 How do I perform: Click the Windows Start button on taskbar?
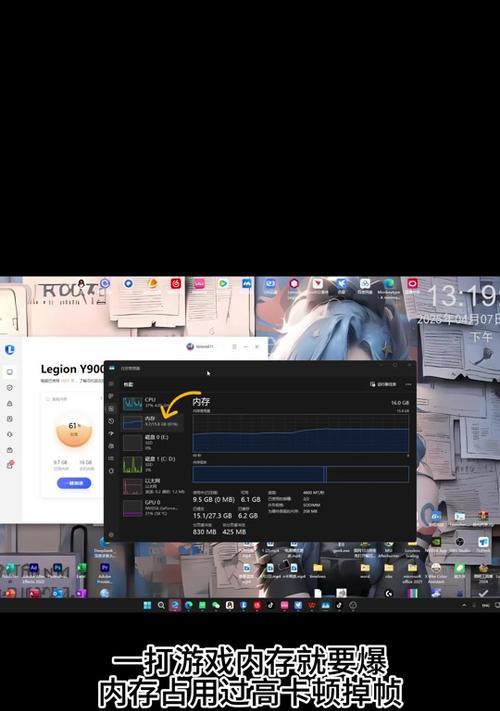coord(147,605)
